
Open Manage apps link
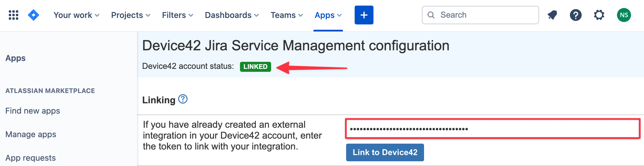pyautogui.click(x=31, y=134)
